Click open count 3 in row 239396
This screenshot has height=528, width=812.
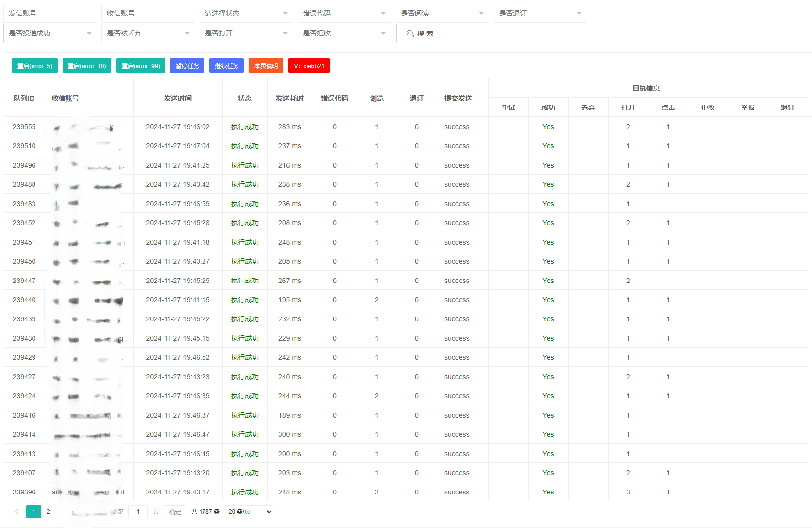pos(628,492)
